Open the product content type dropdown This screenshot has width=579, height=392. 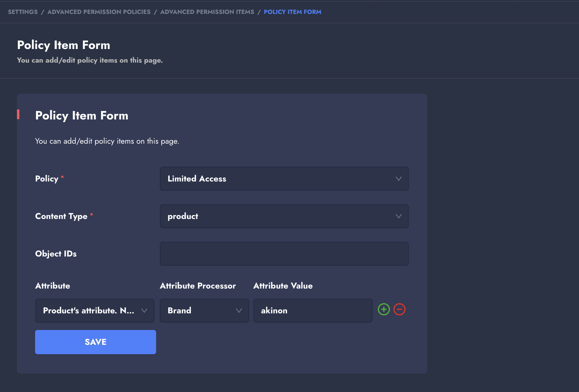tap(284, 216)
